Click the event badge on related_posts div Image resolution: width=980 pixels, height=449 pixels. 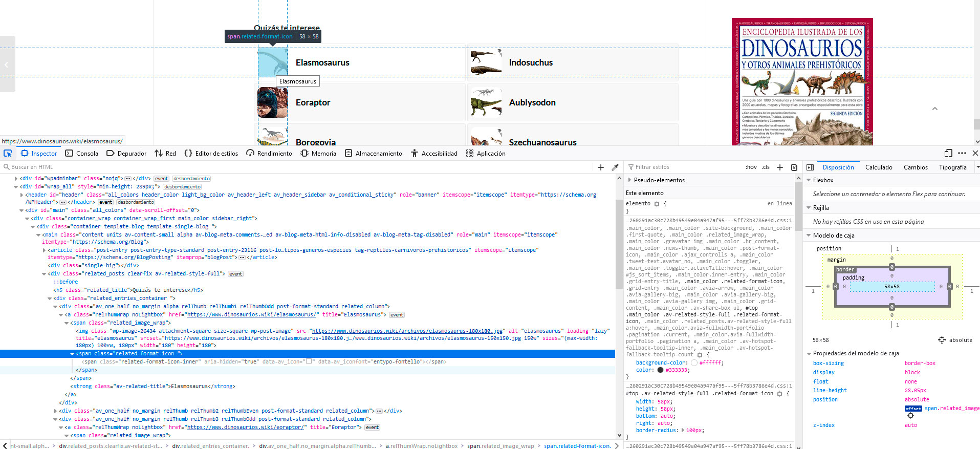pyautogui.click(x=235, y=274)
